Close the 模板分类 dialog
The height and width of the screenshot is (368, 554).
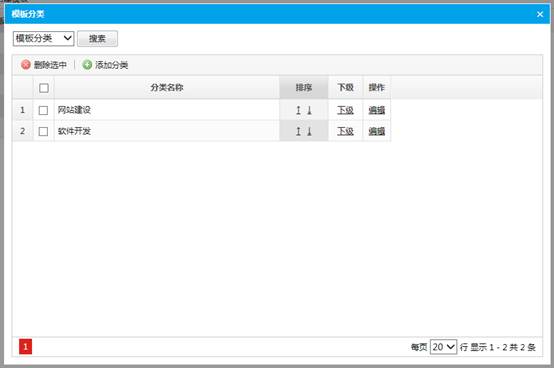click(x=540, y=14)
